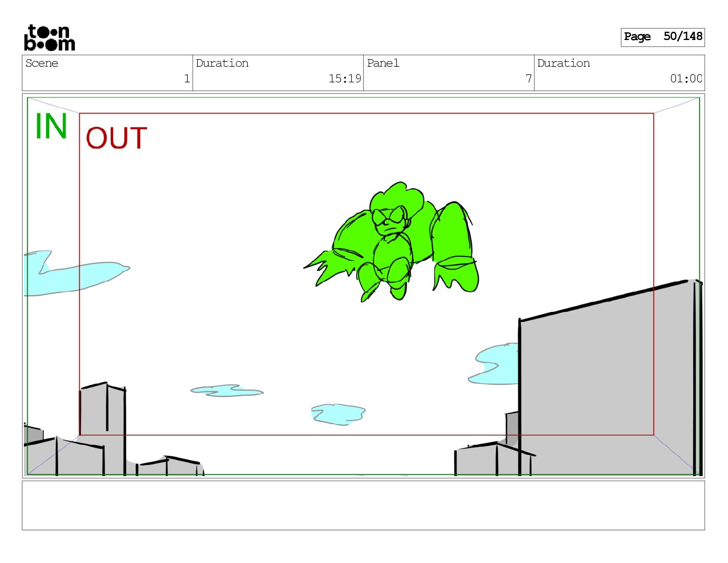728x563 pixels.
Task: Click the scene duration value 15:19
Action: 345,79
